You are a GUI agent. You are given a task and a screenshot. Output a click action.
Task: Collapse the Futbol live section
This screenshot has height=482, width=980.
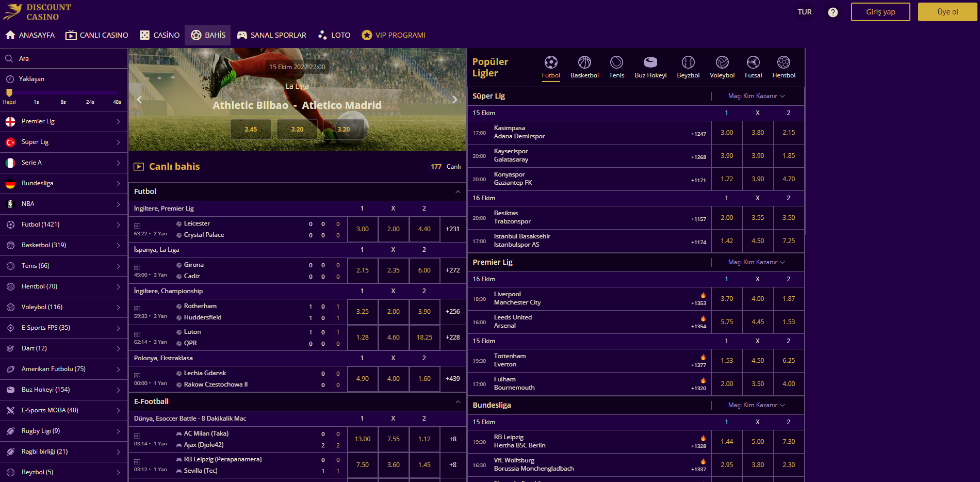click(x=458, y=191)
